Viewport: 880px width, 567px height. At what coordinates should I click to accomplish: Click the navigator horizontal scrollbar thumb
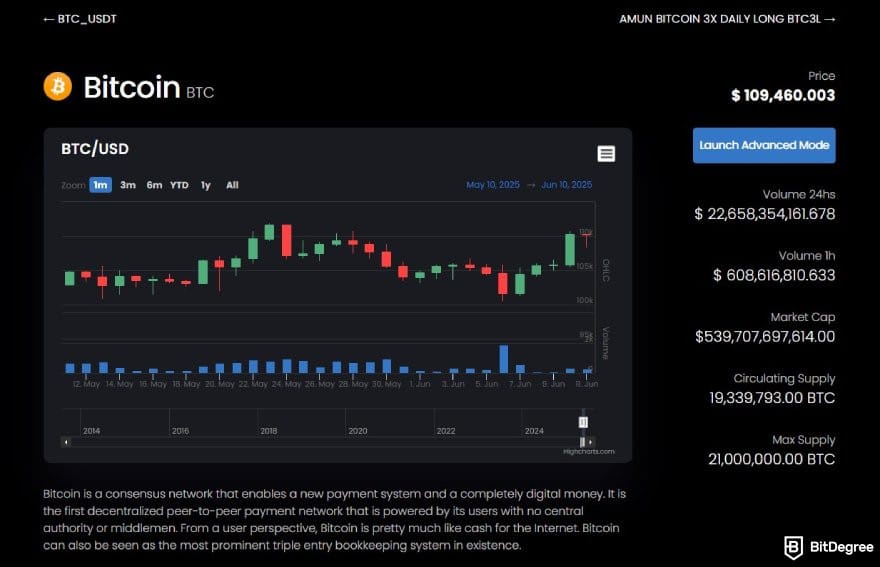click(583, 442)
